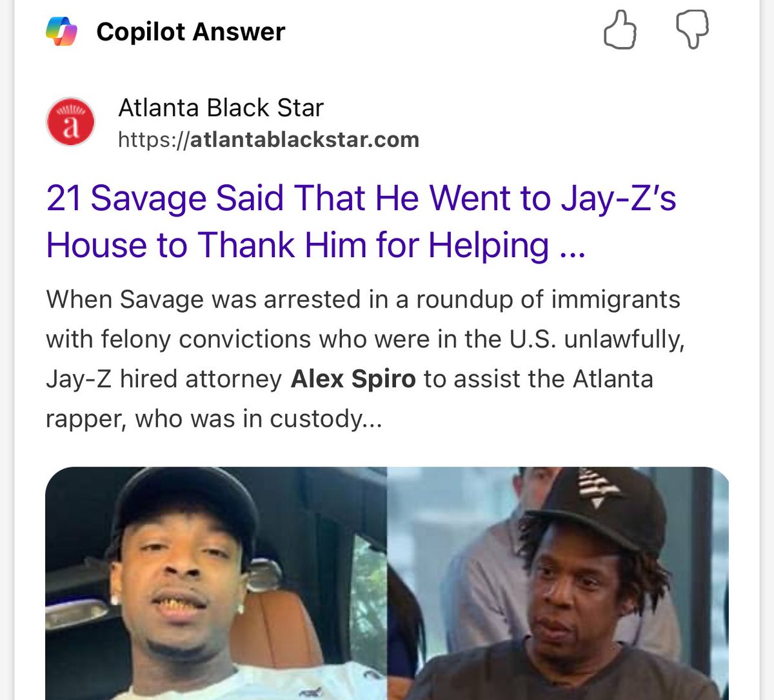Give the answer a thumbs up

pos(620,30)
